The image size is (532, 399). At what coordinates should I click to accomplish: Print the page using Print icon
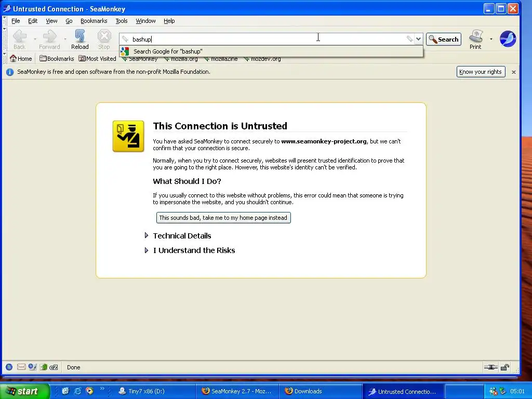[475, 39]
